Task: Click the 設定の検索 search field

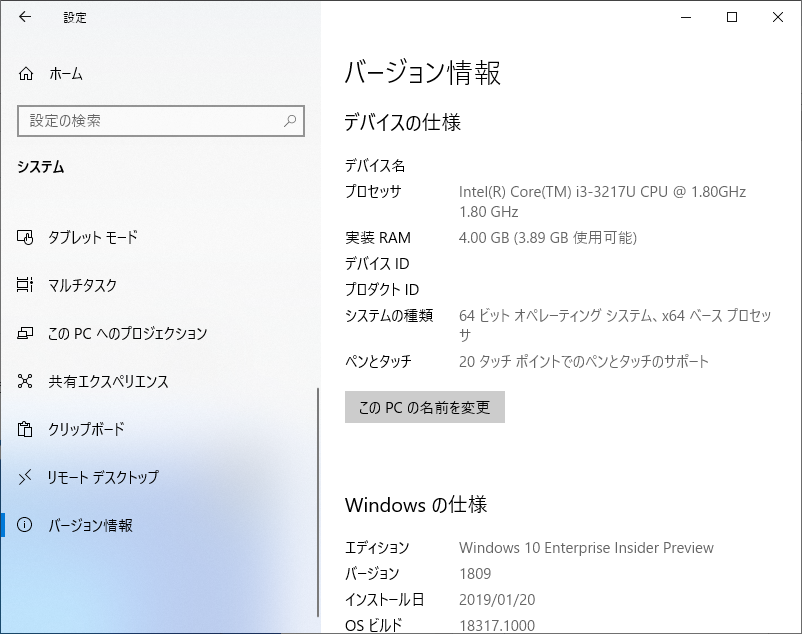Action: (161, 121)
